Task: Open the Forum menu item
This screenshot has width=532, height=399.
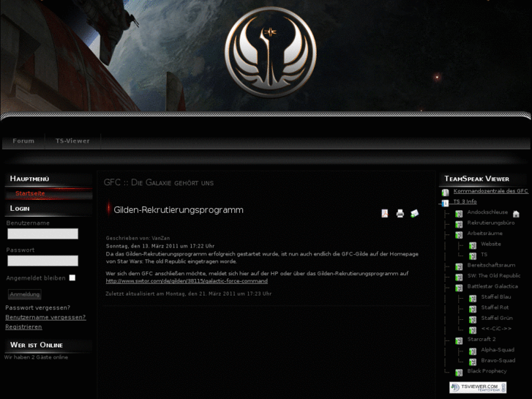Action: point(23,141)
